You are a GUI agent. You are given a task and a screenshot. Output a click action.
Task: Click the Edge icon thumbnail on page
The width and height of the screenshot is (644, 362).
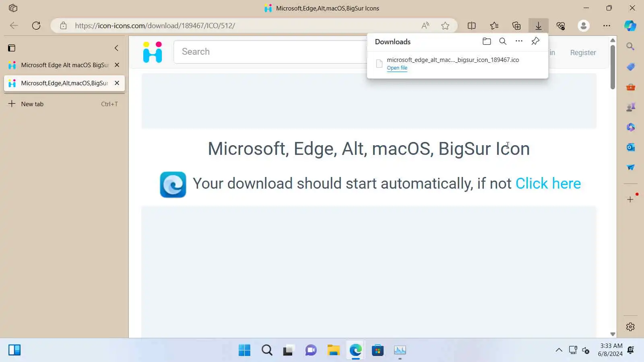[173, 185]
